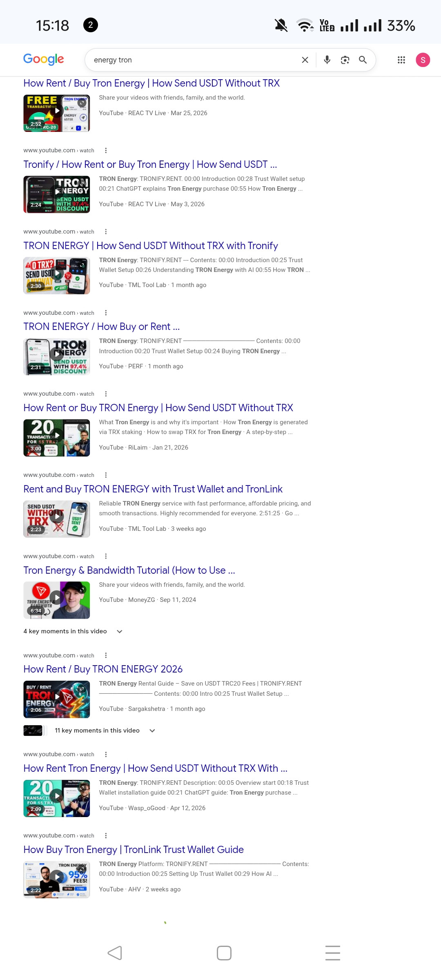Click 'YouTube · REAC TV Live · May 3, 2026' text
The height and width of the screenshot is (980, 441).
pos(152,204)
